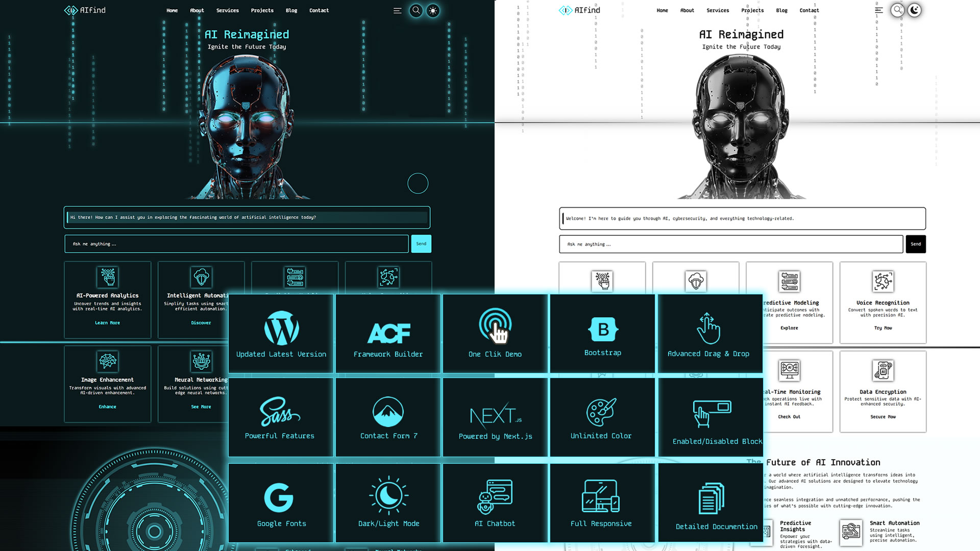This screenshot has height=551, width=980.
Task: Select About in dark theme navigation
Action: point(197,10)
